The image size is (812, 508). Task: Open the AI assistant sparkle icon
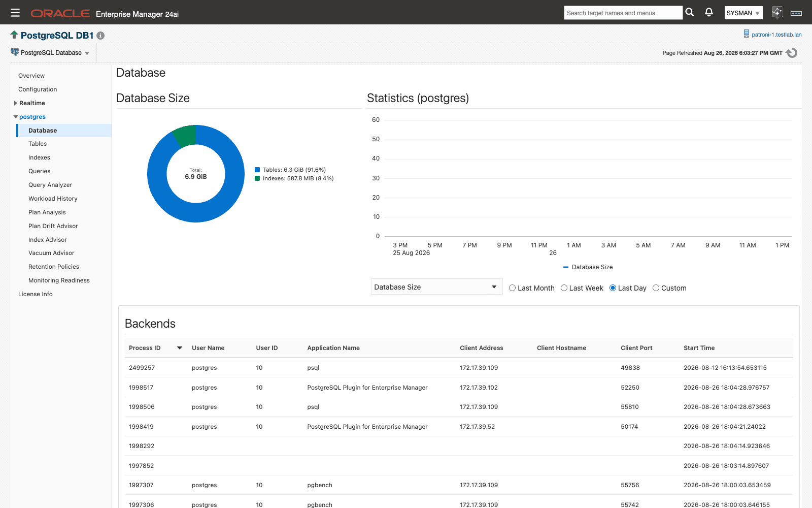pos(777,12)
